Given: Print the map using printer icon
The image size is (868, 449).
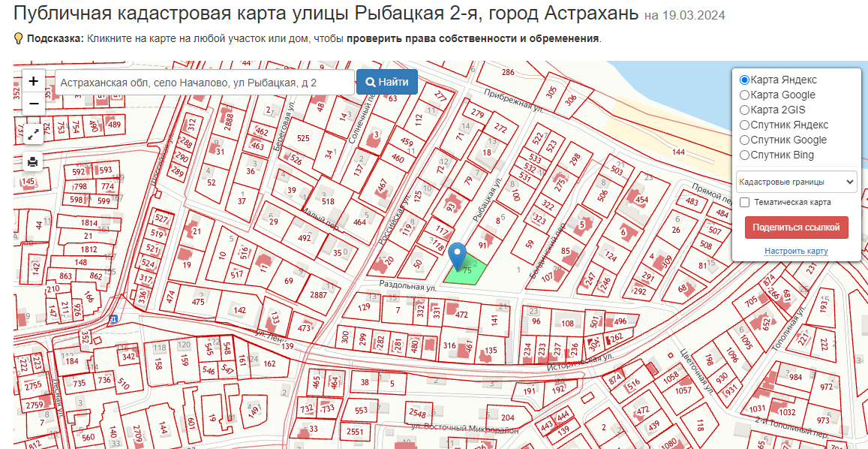Looking at the screenshot, I should point(33,161).
